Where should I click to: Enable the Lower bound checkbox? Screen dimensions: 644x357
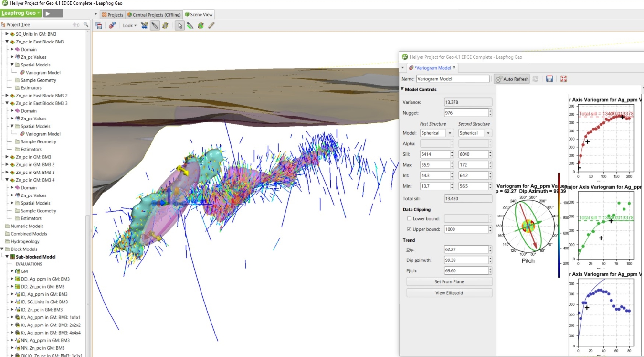[409, 219]
